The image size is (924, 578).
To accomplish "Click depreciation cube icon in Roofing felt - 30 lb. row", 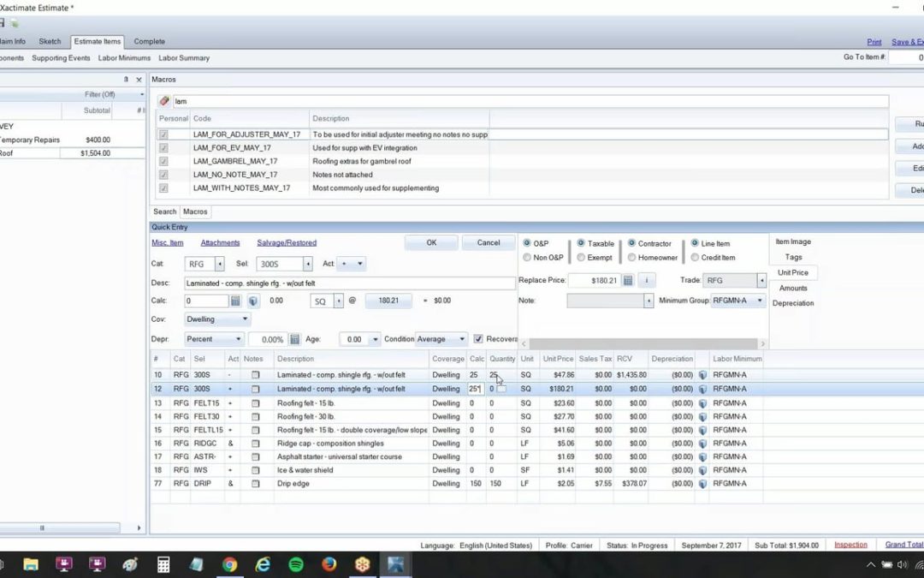I will pyautogui.click(x=702, y=417).
